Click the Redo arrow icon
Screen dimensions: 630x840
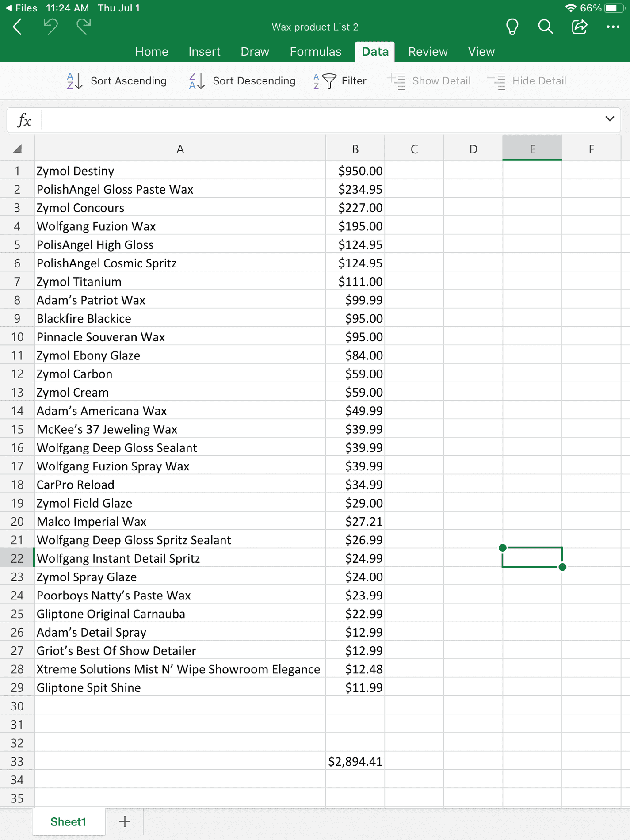pyautogui.click(x=84, y=27)
